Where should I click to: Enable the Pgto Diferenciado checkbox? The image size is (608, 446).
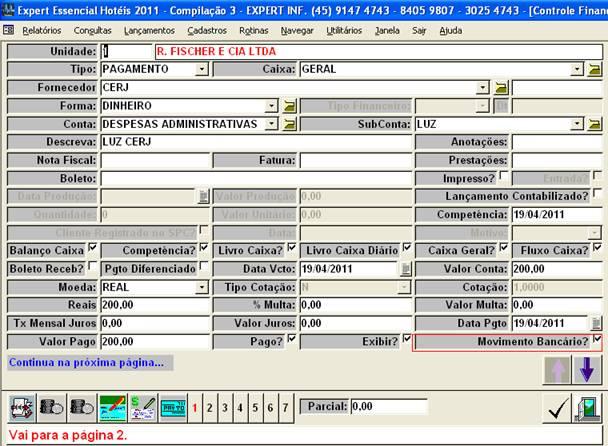[x=204, y=268]
